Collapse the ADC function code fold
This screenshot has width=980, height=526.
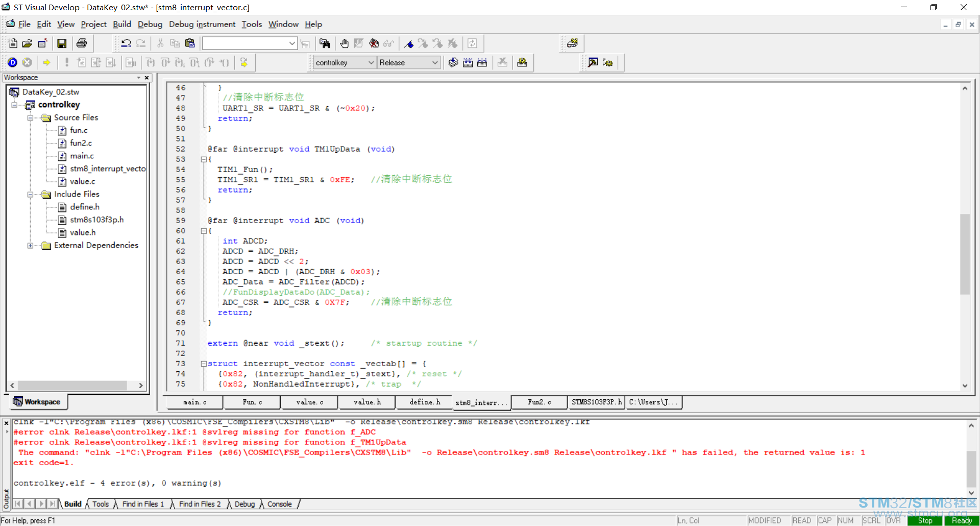[203, 231]
